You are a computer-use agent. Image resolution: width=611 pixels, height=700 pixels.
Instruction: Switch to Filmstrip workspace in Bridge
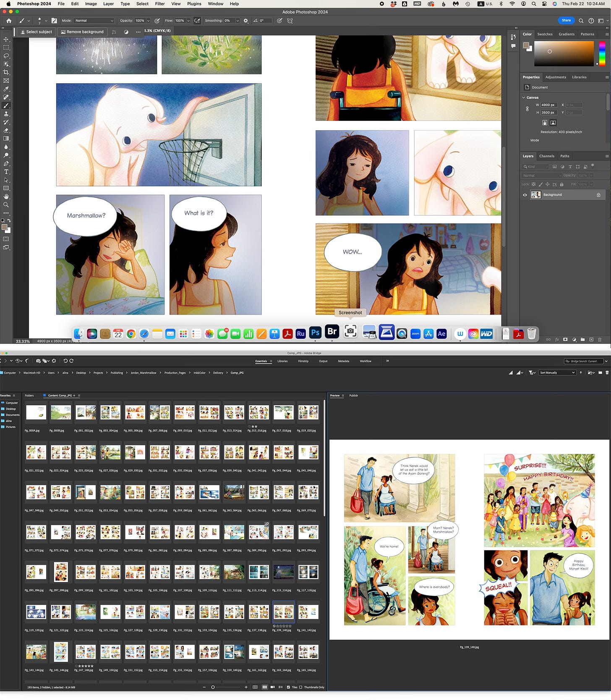(303, 361)
